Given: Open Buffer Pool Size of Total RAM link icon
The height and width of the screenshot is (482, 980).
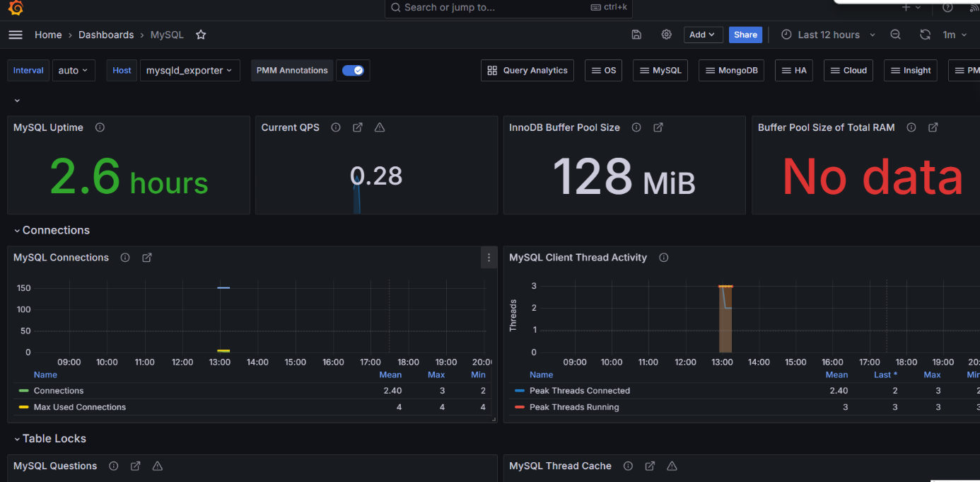Looking at the screenshot, I should 933,127.
